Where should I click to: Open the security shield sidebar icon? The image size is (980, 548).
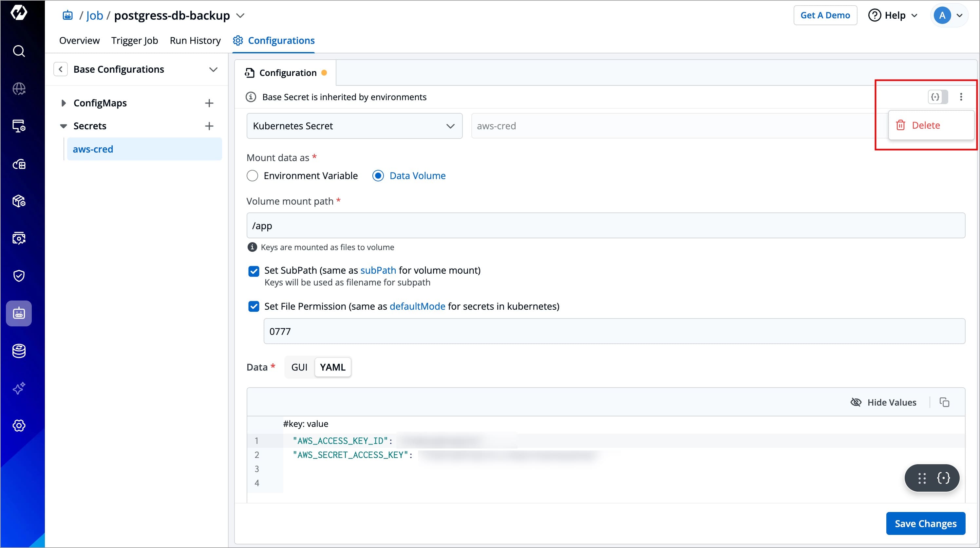[x=19, y=276]
